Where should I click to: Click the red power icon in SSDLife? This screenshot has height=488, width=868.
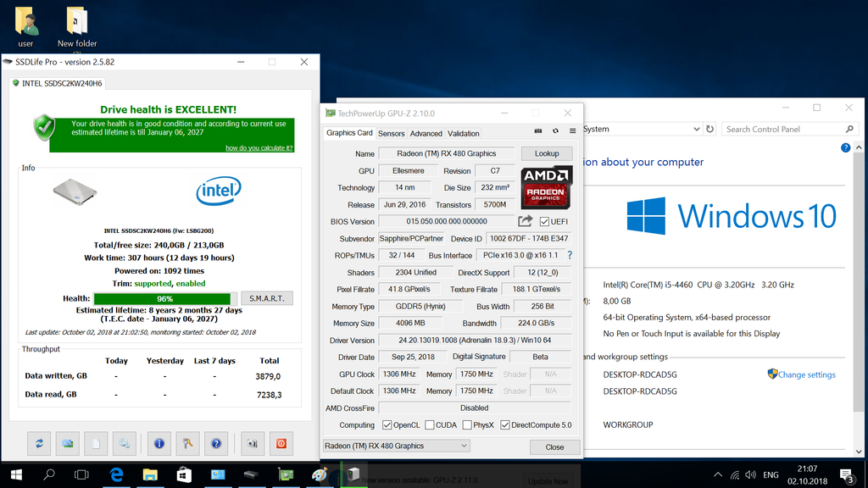[x=281, y=442]
